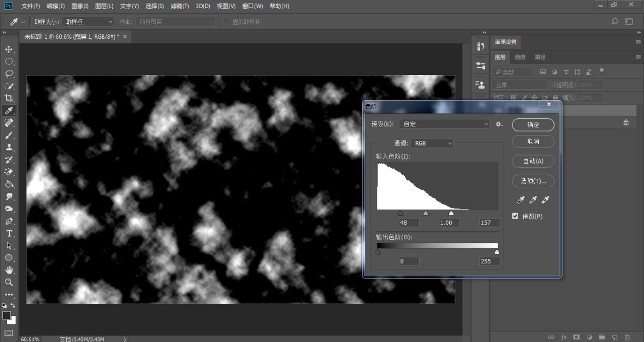
Task: Open the 正常 blend mode dropdown
Action: (x=520, y=85)
